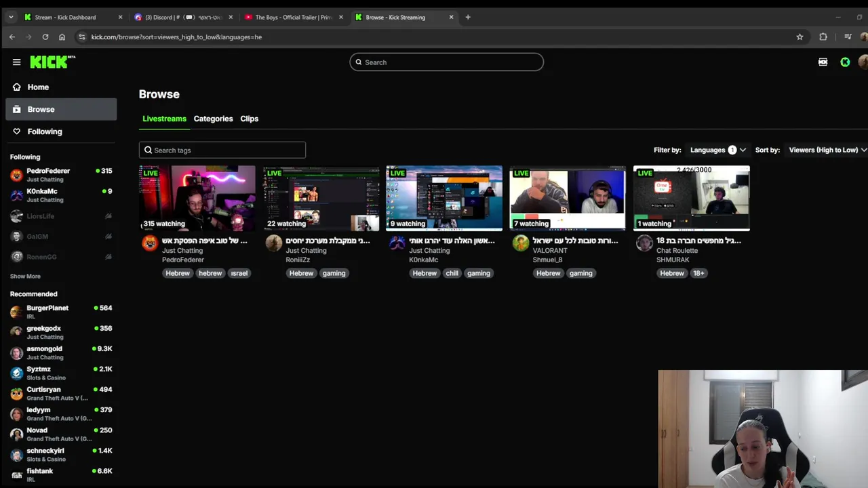Click Hebrew tag under RoniiiZz stream
Image resolution: width=868 pixels, height=488 pixels.
coord(301,273)
